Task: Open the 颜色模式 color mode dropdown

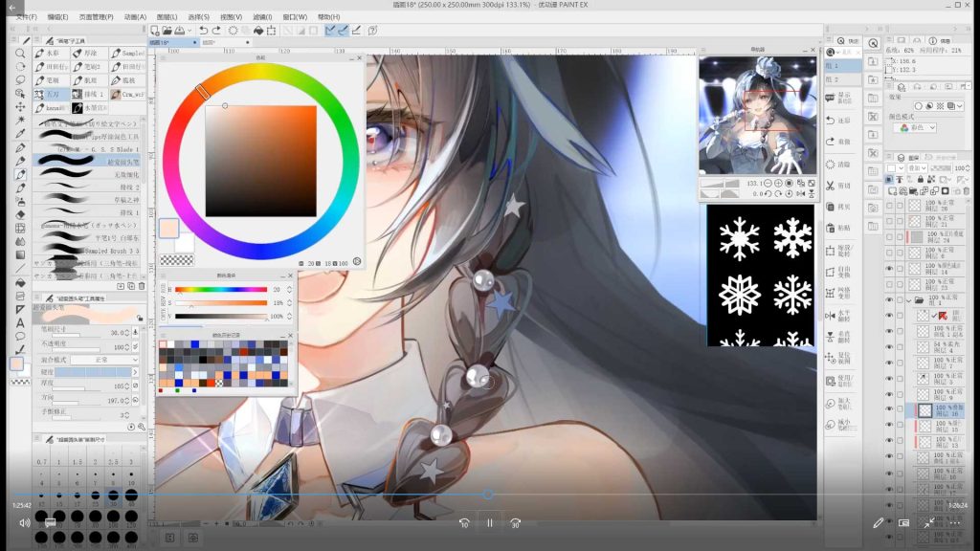Action: click(914, 127)
